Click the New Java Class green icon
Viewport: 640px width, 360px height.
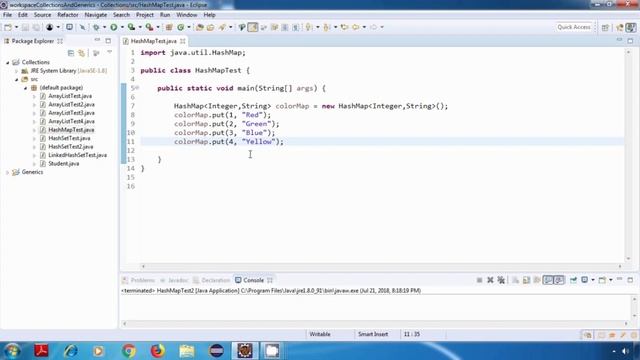pos(180,27)
